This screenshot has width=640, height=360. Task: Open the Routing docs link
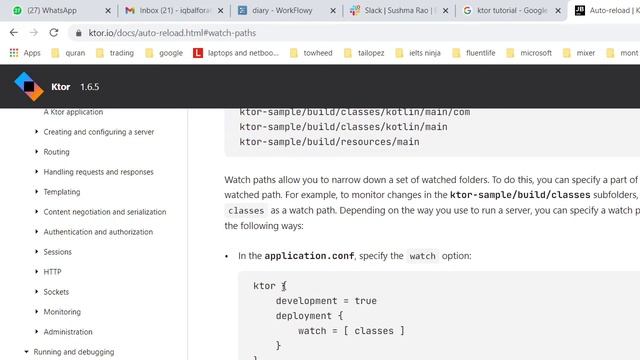56,152
